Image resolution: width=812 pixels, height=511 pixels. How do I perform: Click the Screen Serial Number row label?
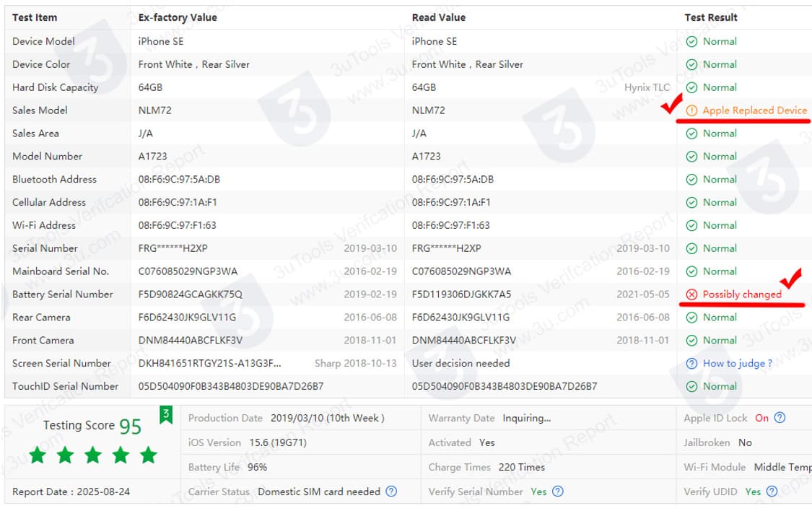(x=61, y=364)
